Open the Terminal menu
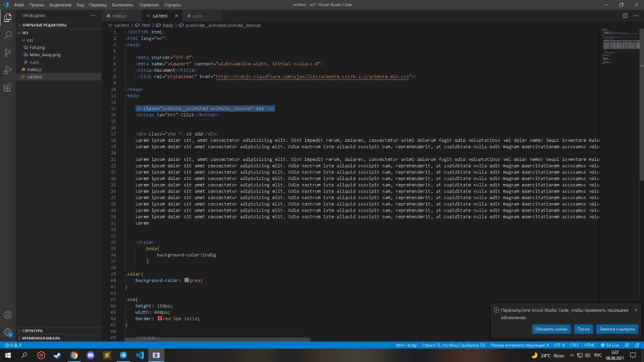This screenshot has width=644, height=362. point(148,5)
